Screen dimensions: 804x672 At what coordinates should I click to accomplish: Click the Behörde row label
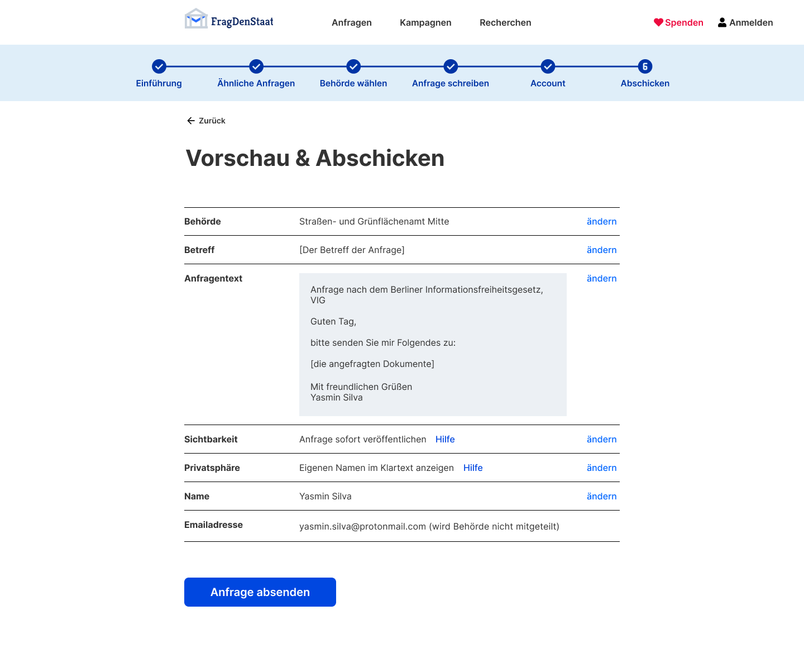[x=203, y=221]
